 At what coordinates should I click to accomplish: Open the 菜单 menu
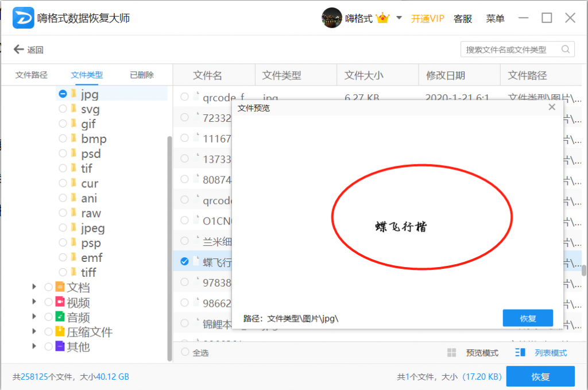495,18
